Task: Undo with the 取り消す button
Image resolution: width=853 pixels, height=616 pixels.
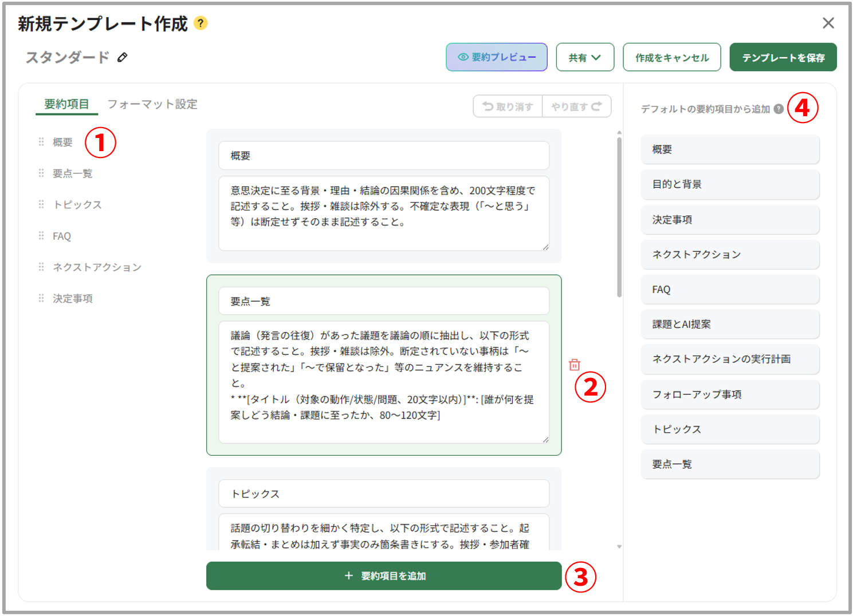Action: [x=508, y=106]
